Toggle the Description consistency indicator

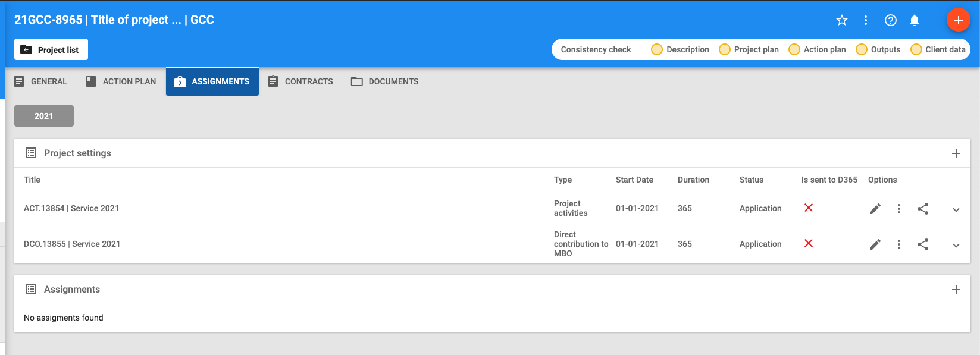tap(656, 49)
